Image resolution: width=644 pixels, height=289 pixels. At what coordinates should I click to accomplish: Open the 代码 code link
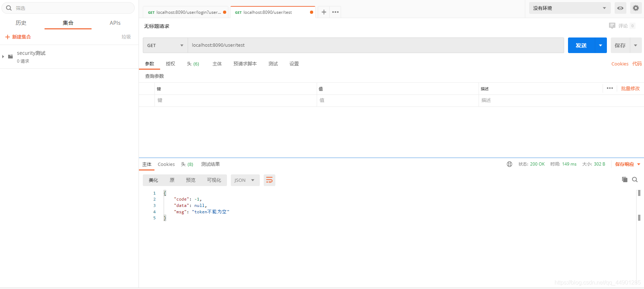tap(637, 64)
